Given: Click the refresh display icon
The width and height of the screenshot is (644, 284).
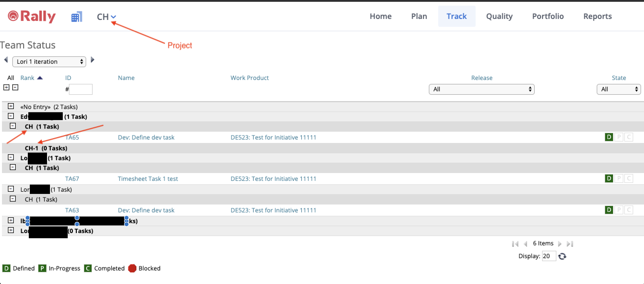Looking at the screenshot, I should tap(562, 256).
